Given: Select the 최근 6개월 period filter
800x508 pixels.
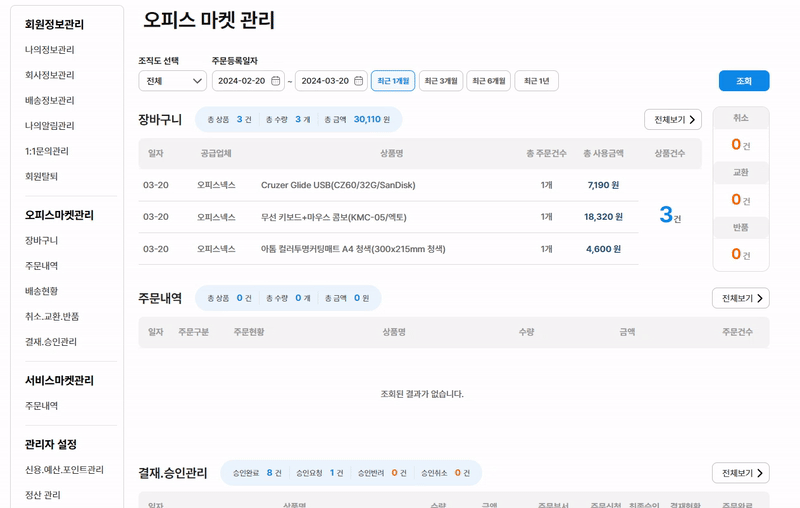Looking at the screenshot, I should click(x=488, y=81).
